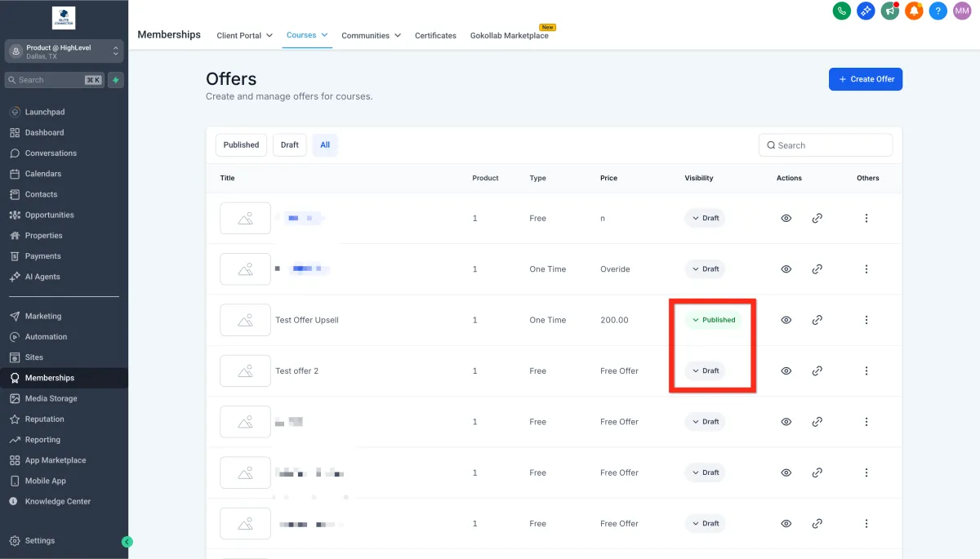Preview Test offer 2 with eye icon
This screenshot has width=980, height=559.
point(786,370)
